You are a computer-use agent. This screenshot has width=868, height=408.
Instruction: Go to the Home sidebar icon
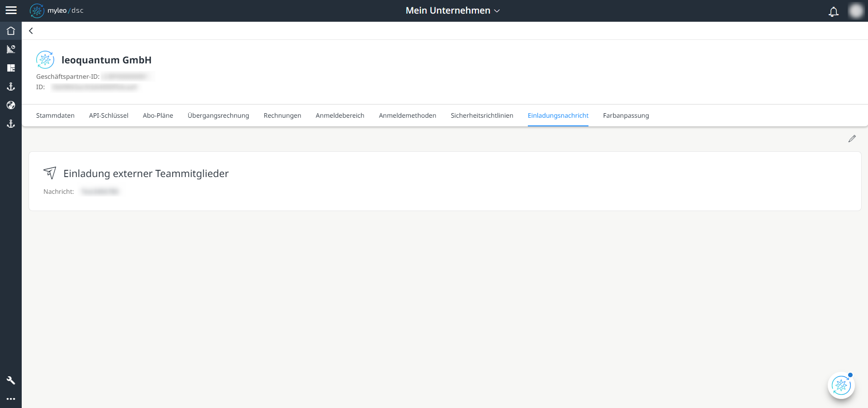[11, 31]
